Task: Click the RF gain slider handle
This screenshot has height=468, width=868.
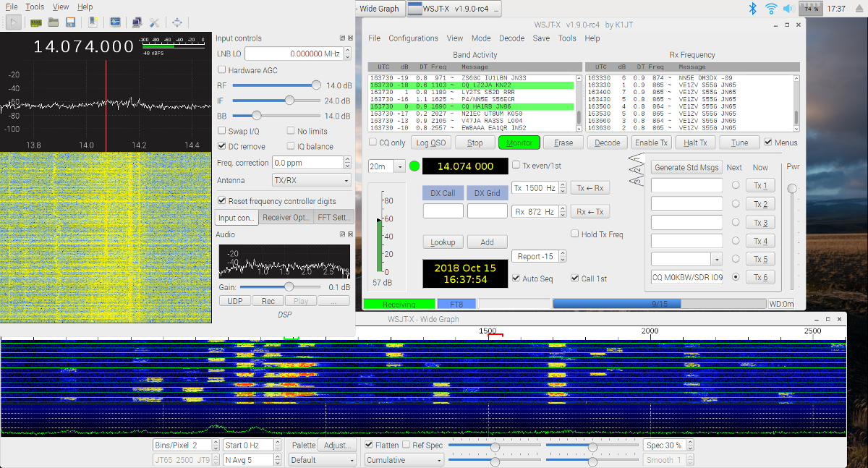Action: point(315,85)
